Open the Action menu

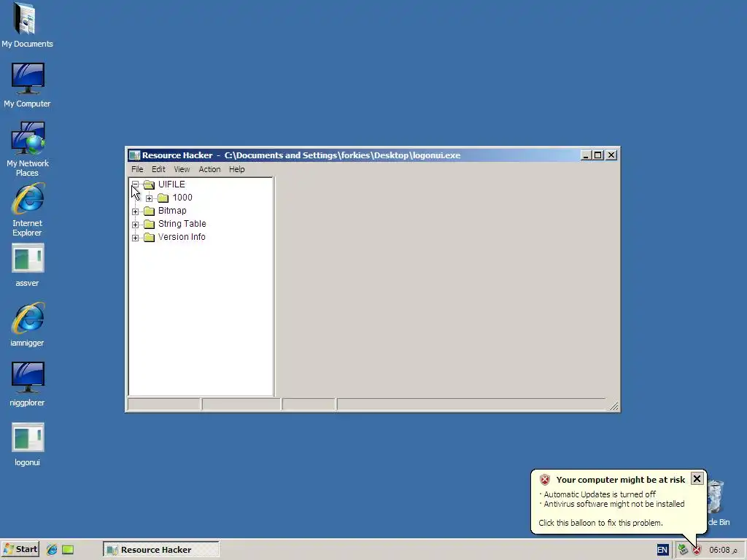point(209,169)
